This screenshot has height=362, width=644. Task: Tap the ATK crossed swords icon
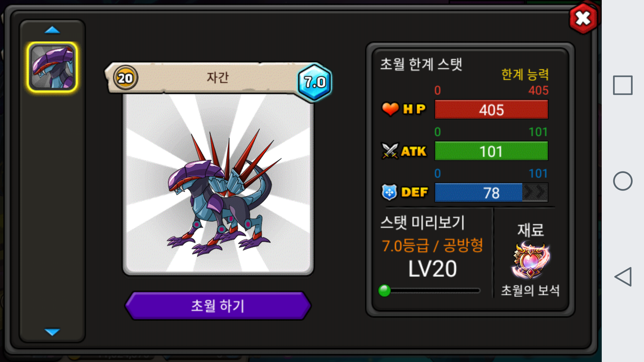coord(390,151)
